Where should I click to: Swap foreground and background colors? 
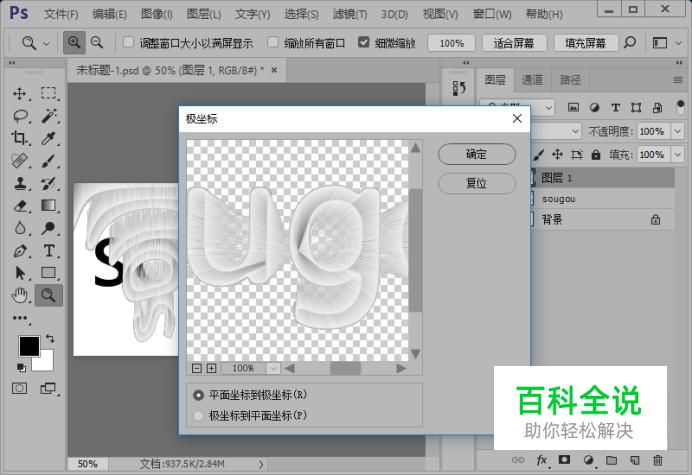50,339
